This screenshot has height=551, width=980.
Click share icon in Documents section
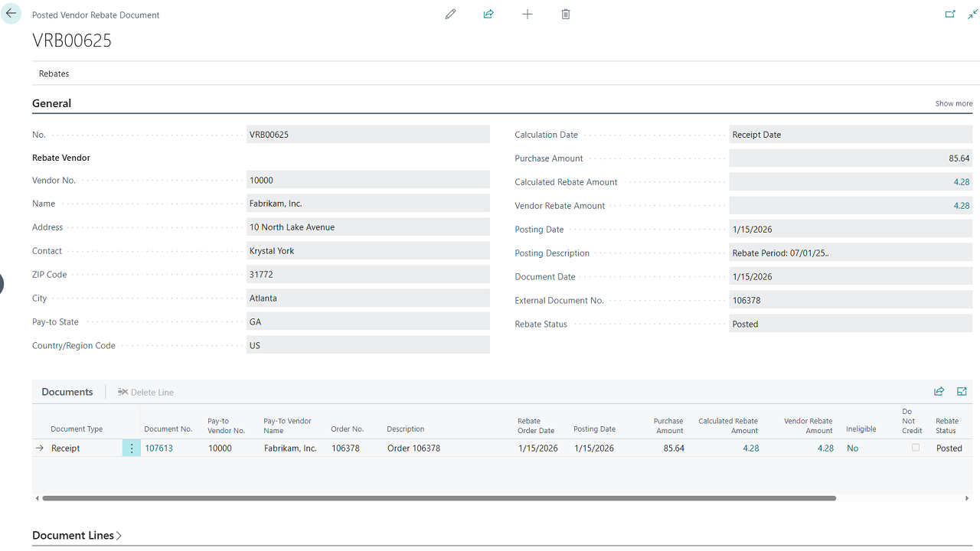[x=939, y=392]
